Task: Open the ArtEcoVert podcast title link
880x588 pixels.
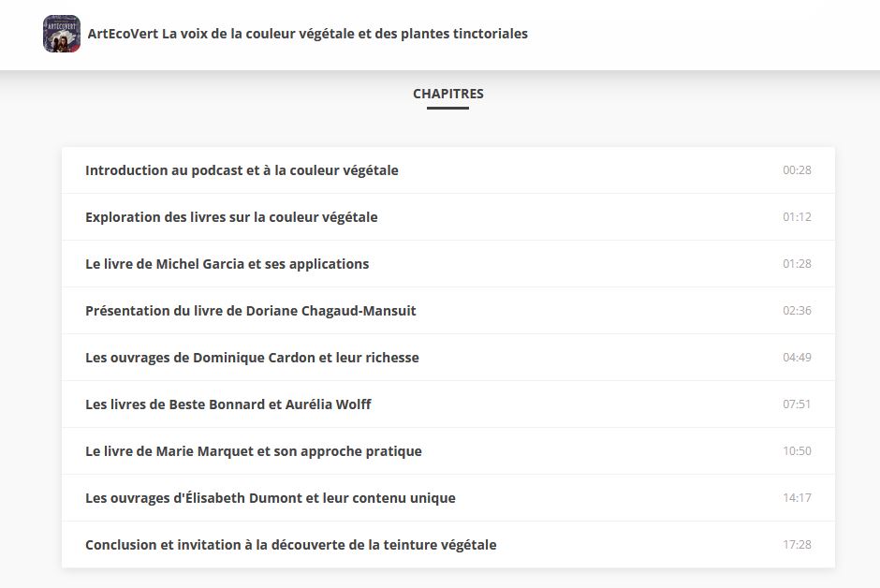Action: tap(308, 34)
